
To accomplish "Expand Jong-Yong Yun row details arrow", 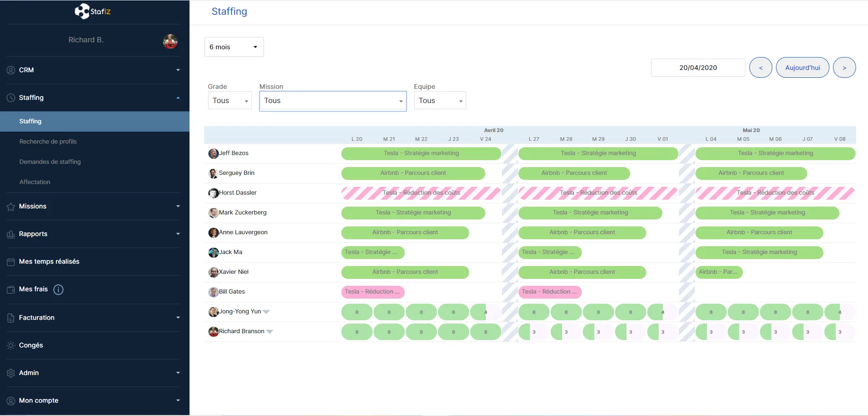I will pyautogui.click(x=266, y=312).
